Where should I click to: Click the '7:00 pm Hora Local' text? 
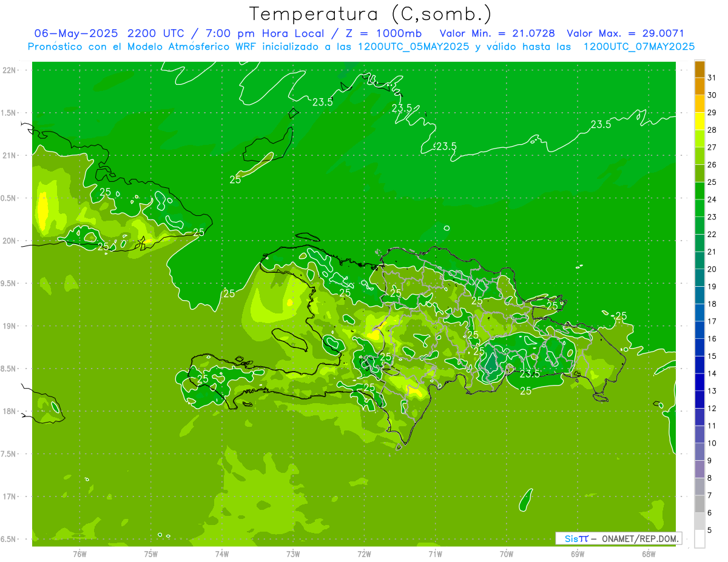point(266,33)
